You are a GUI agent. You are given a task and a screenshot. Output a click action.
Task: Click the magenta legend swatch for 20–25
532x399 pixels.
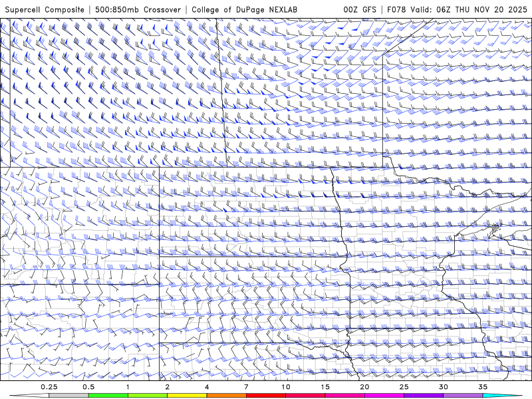384,396
